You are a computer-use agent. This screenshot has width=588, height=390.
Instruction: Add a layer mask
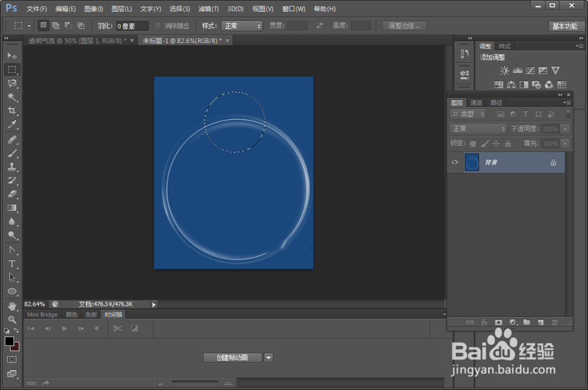tap(499, 322)
